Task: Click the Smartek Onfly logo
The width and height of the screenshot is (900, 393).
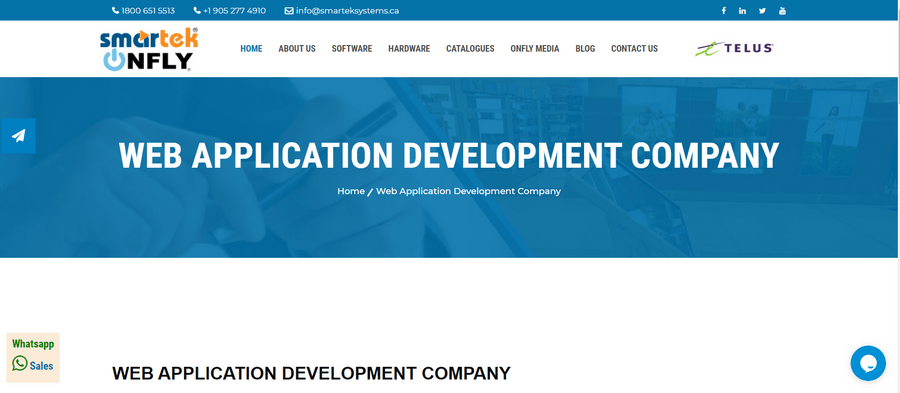Action: pos(149,49)
